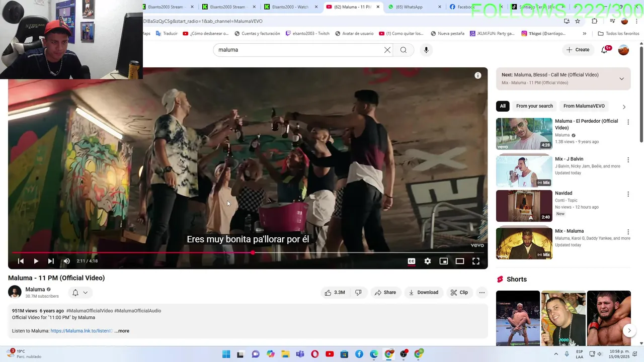The width and height of the screenshot is (644, 362).
Task: Open the video player settings gear
Action: pyautogui.click(x=428, y=261)
